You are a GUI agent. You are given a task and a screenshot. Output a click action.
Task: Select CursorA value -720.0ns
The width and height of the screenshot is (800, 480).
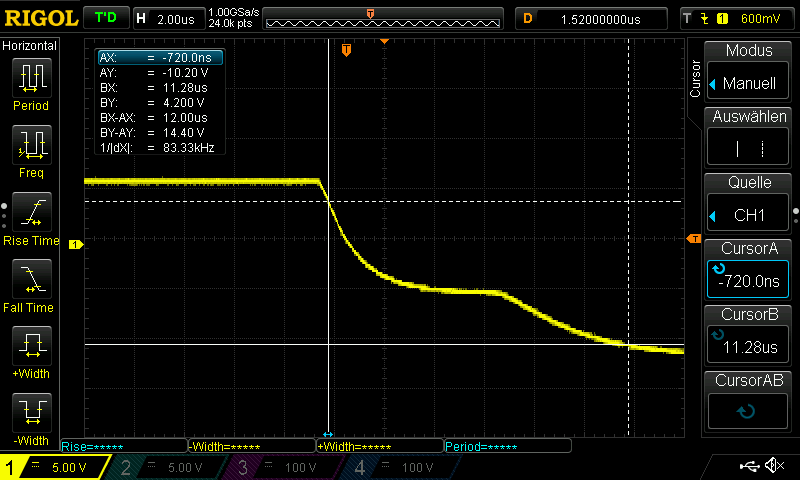point(748,271)
